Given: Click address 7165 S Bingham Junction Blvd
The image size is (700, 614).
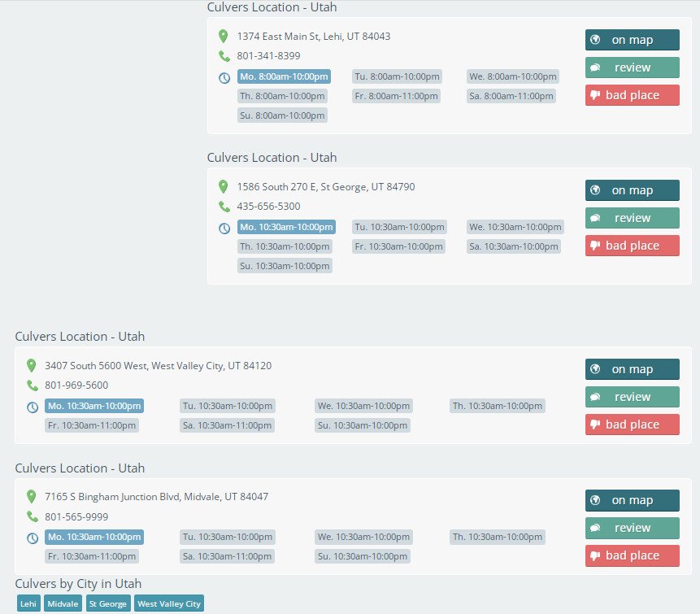Looking at the screenshot, I should [x=156, y=497].
